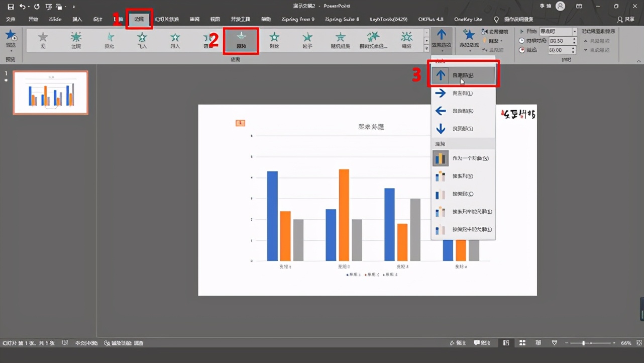Zoom in using the plus button
Viewport: 644px width, 363px height.
[x=614, y=343]
